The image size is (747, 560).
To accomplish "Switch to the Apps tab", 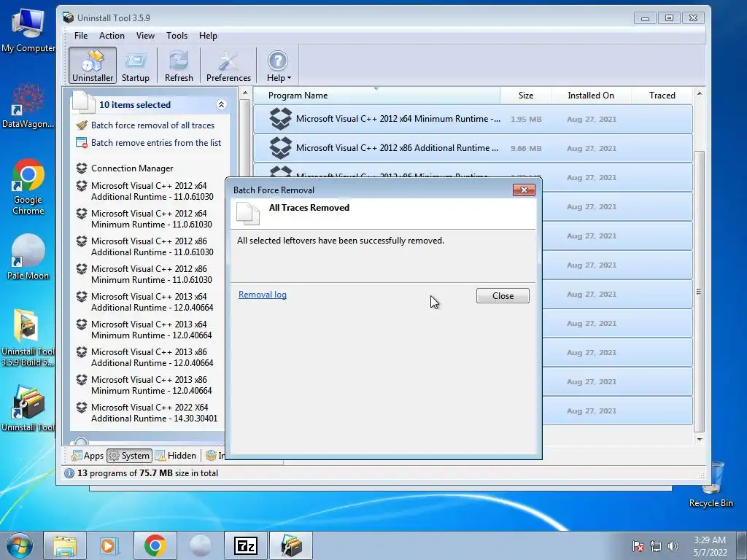I will (88, 456).
